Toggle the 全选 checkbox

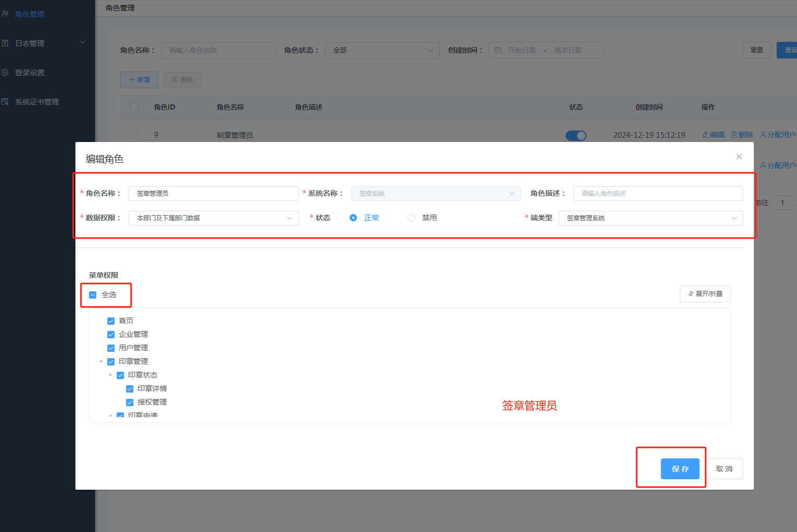pos(93,295)
